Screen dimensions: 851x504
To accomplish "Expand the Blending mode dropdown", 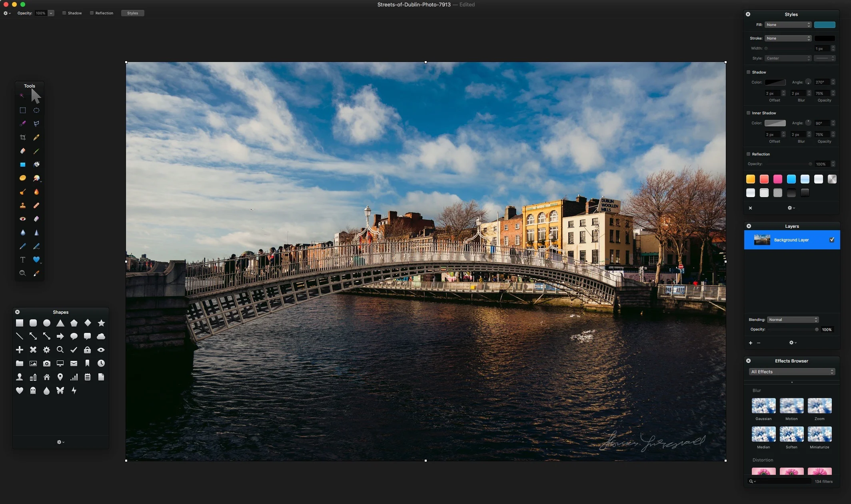I will 792,320.
